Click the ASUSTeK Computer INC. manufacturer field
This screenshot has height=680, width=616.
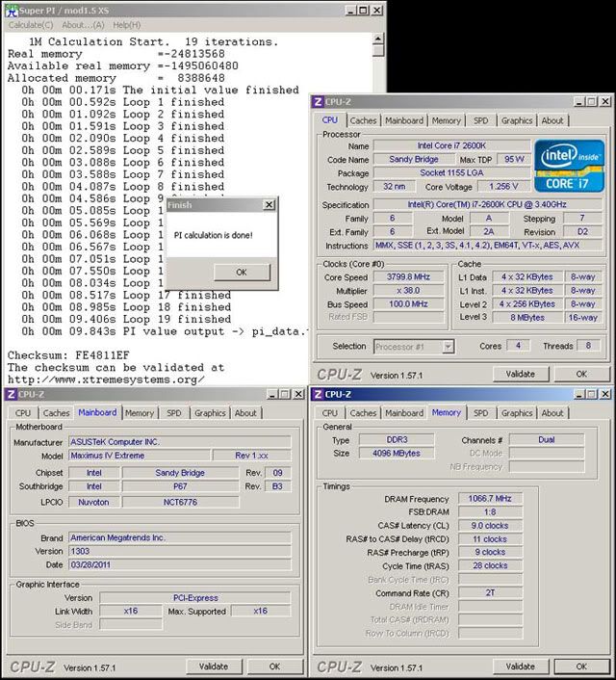point(180,442)
